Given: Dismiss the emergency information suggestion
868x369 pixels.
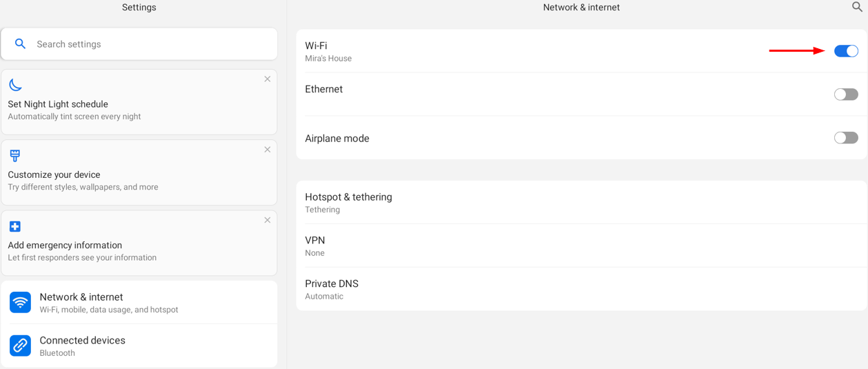Looking at the screenshot, I should click(x=268, y=220).
